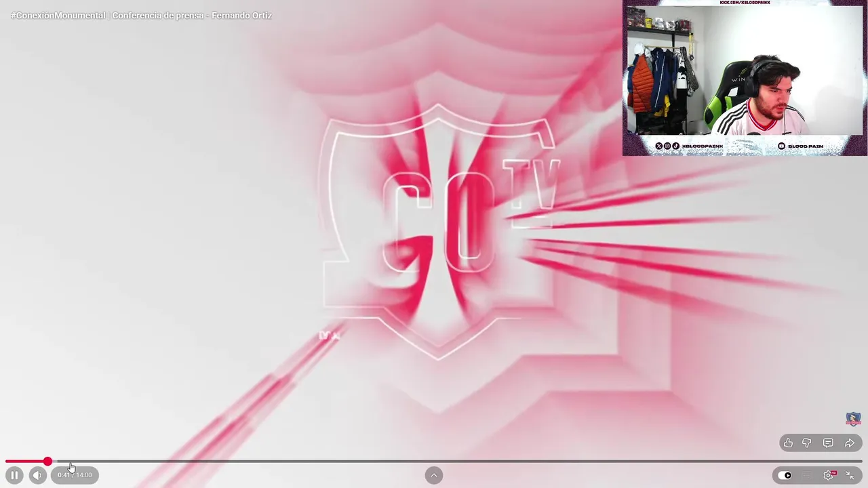The width and height of the screenshot is (868, 488).
Task: Click the 0:41 / 14:00 time display
Action: click(75, 475)
